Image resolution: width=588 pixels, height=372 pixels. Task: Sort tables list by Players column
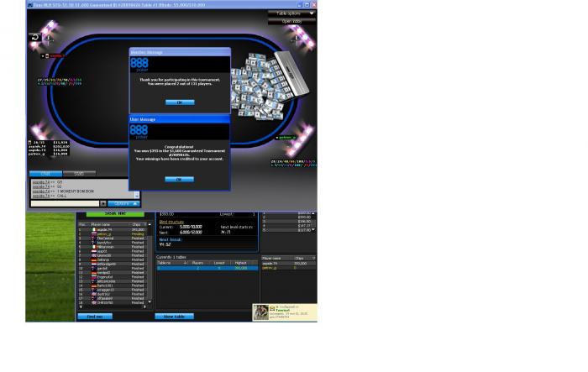[197, 263]
